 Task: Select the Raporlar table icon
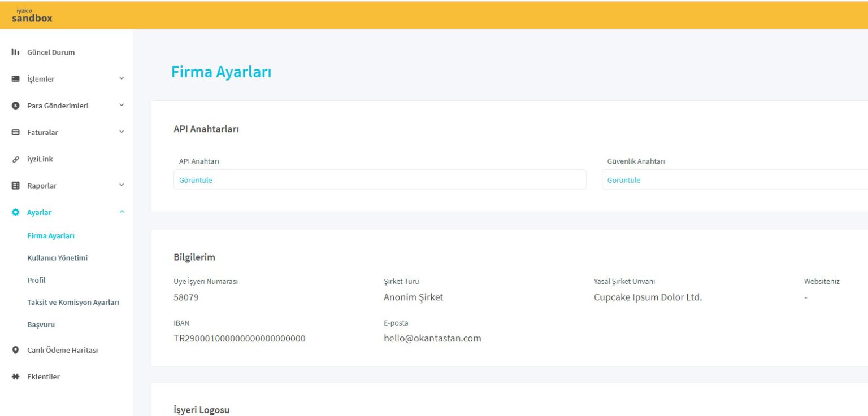coord(15,185)
